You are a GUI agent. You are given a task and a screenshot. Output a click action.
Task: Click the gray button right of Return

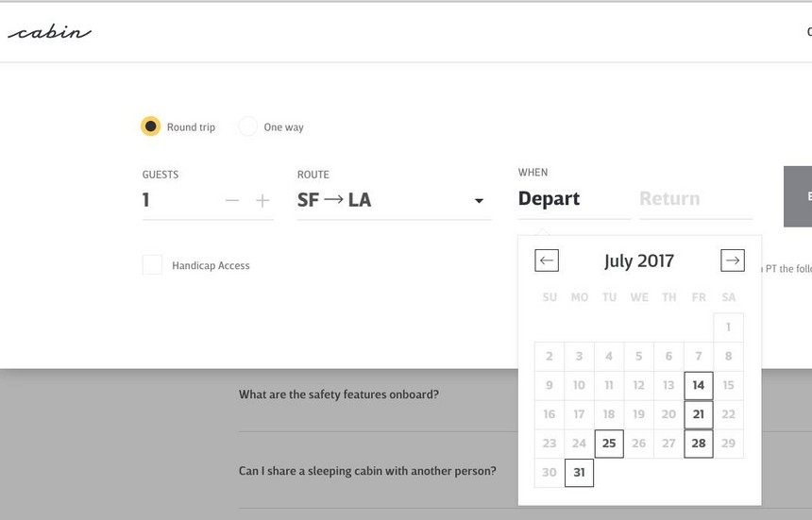point(799,196)
